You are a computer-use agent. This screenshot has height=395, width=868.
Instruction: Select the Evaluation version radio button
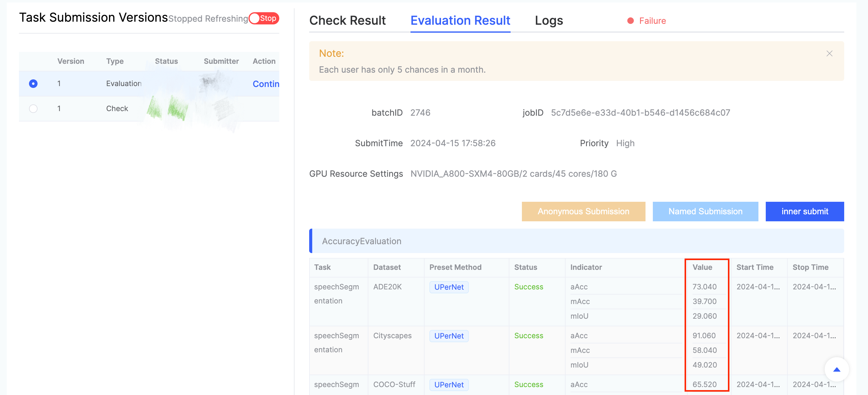[x=33, y=84]
